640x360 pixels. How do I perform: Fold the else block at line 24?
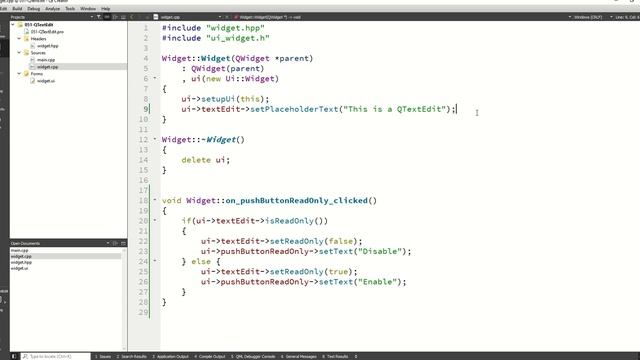point(155,260)
